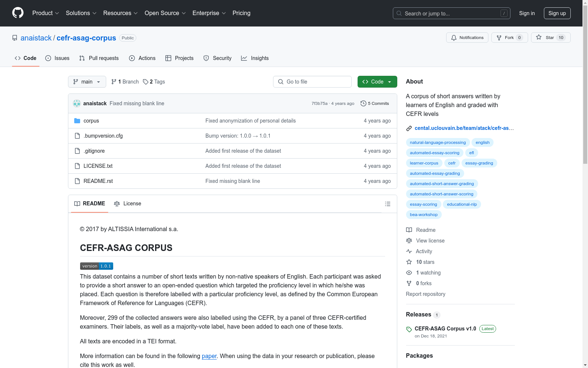588x368 pixels.
Task: Open the Actions tab
Action: (142, 58)
